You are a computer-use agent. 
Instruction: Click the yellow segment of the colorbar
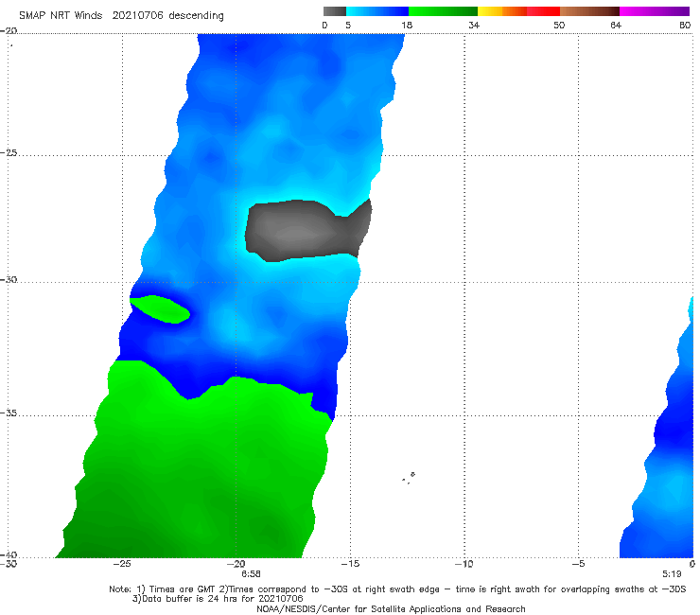point(490,11)
